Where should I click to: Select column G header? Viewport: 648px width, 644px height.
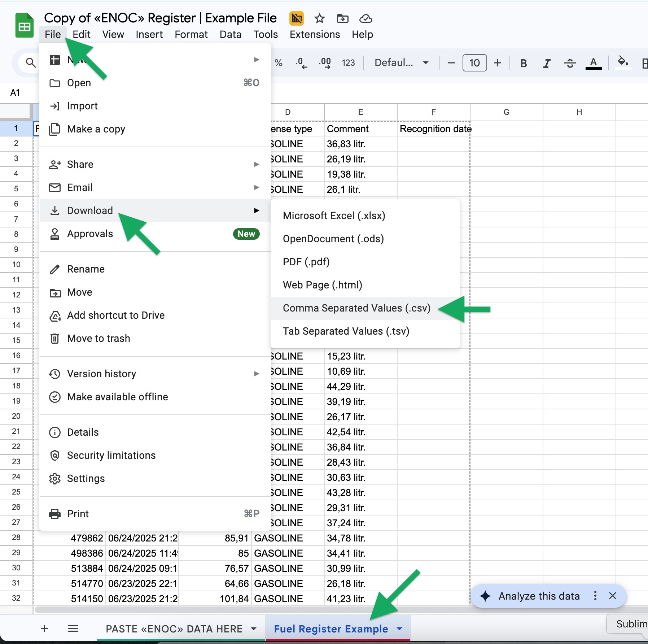507,112
